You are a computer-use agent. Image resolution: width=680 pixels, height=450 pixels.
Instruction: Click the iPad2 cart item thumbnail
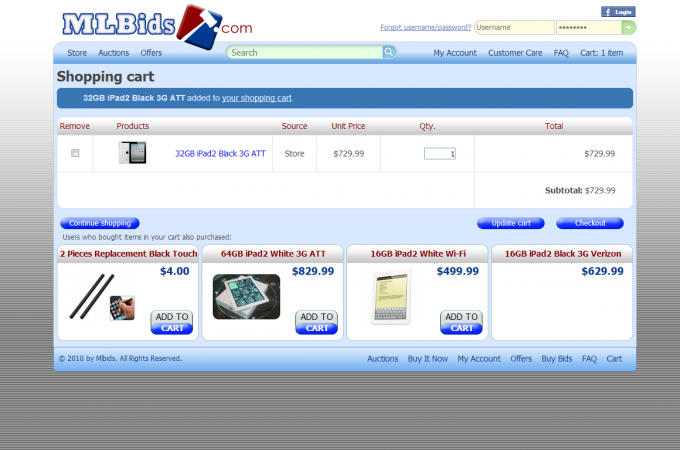click(132, 153)
